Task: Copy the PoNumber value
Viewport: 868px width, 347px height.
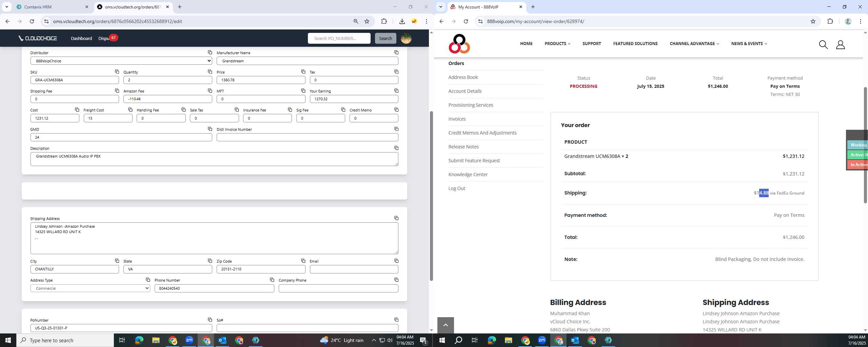Action: tap(210, 320)
